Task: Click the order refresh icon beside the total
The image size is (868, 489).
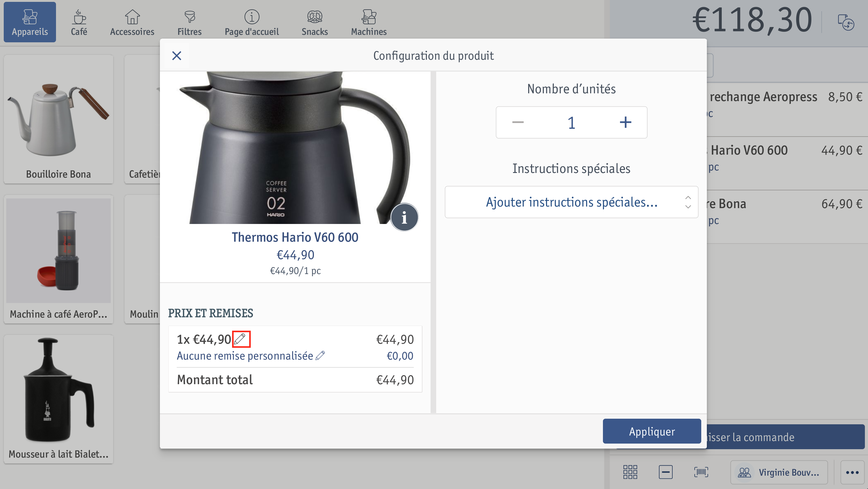Action: (846, 22)
